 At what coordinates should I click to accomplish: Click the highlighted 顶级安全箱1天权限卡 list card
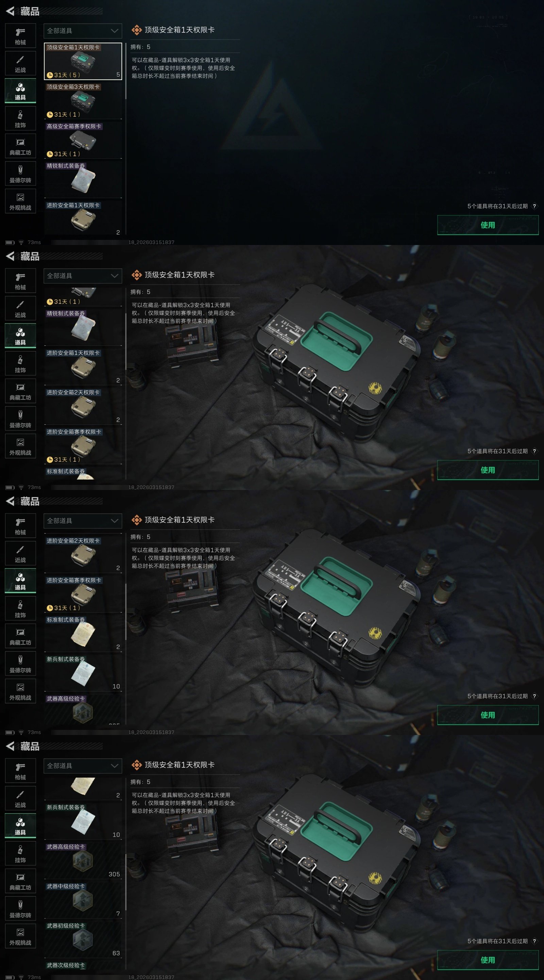pyautogui.click(x=83, y=61)
